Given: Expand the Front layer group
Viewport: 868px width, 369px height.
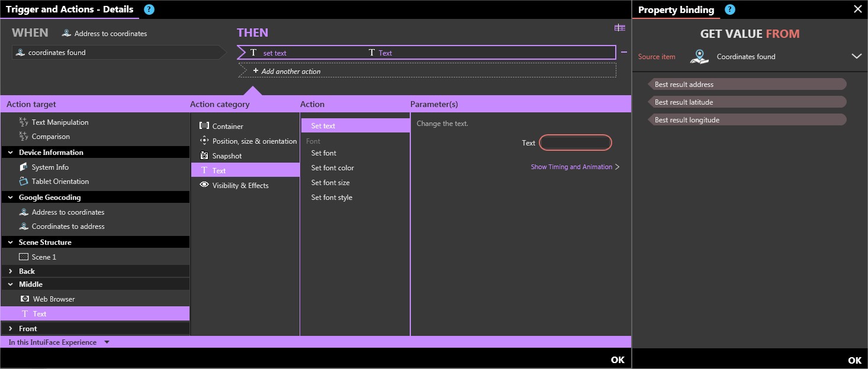Looking at the screenshot, I should pos(11,329).
